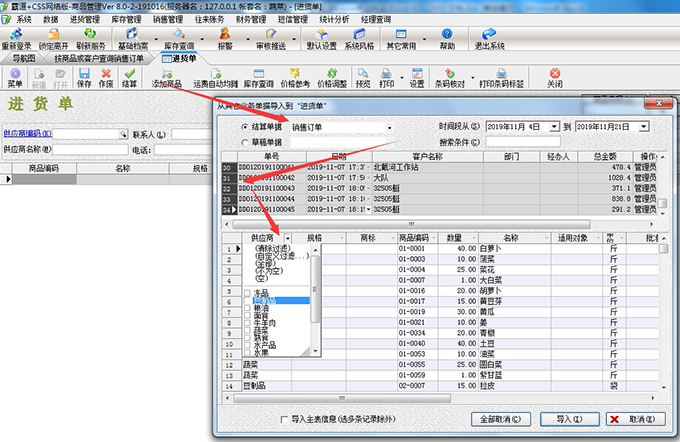Click the 保存 save icon

[x=84, y=73]
